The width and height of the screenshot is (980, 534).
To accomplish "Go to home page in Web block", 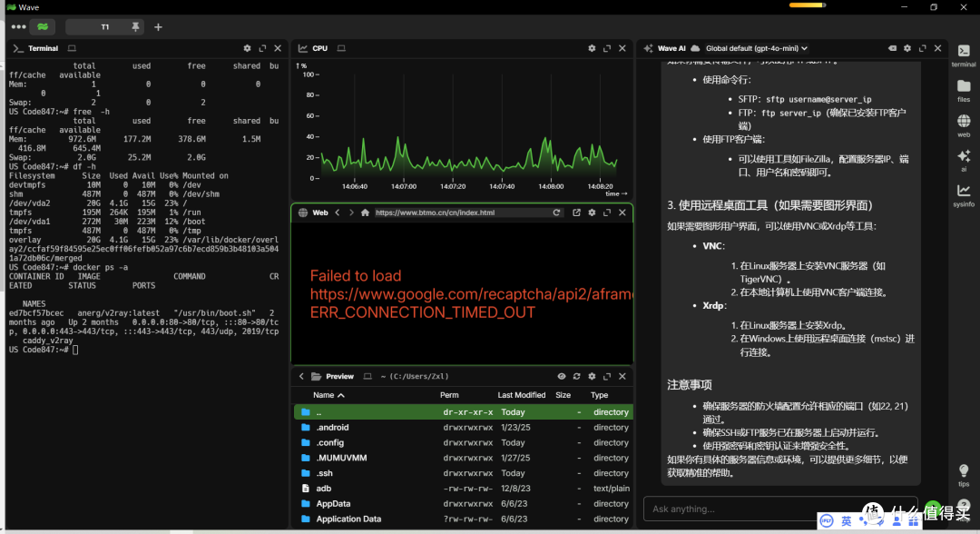I will (365, 213).
